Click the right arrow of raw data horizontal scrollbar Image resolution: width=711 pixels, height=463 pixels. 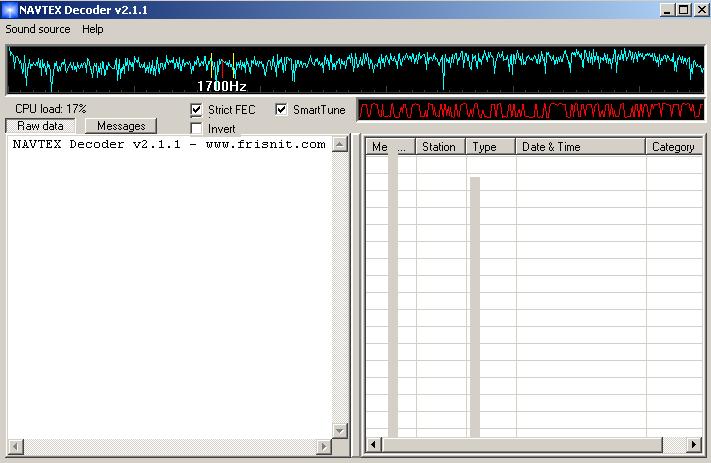click(x=323, y=447)
